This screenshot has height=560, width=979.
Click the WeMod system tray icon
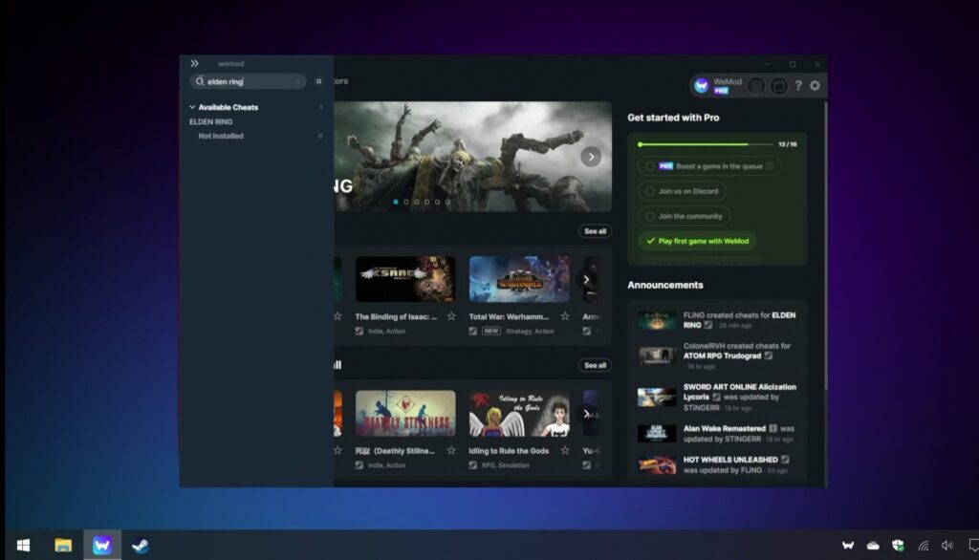pos(848,545)
